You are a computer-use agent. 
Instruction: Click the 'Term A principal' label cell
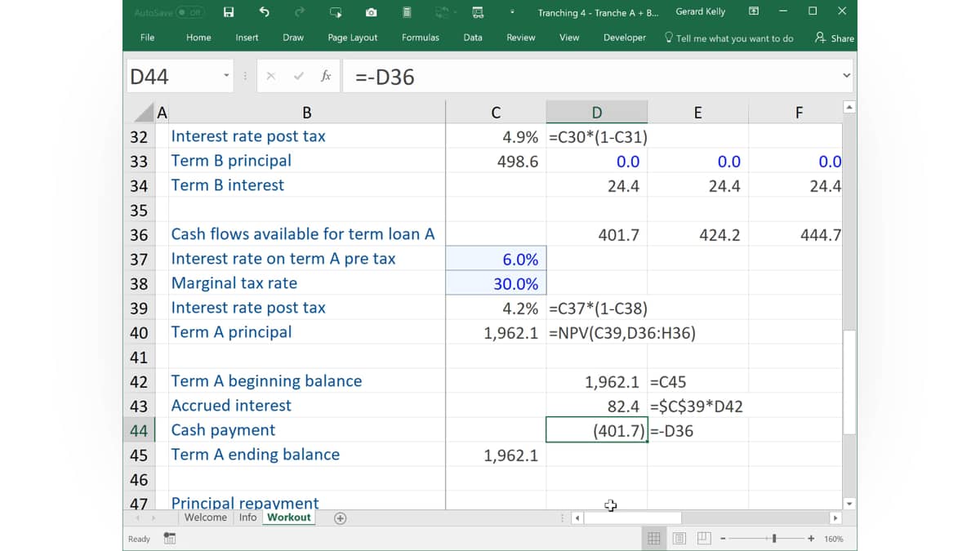click(x=306, y=332)
